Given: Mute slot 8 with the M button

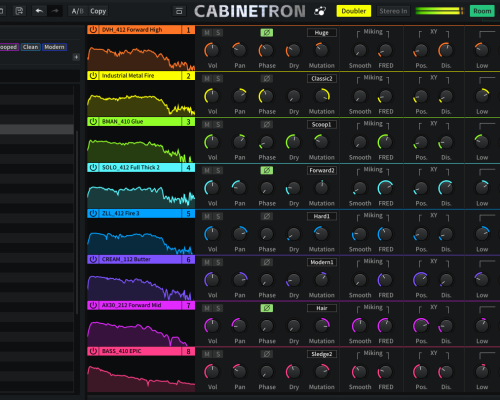Looking at the screenshot, I should click(x=207, y=354).
